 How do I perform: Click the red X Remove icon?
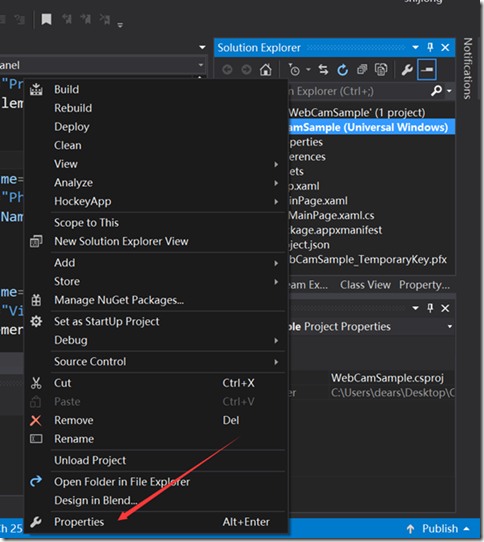[36, 420]
